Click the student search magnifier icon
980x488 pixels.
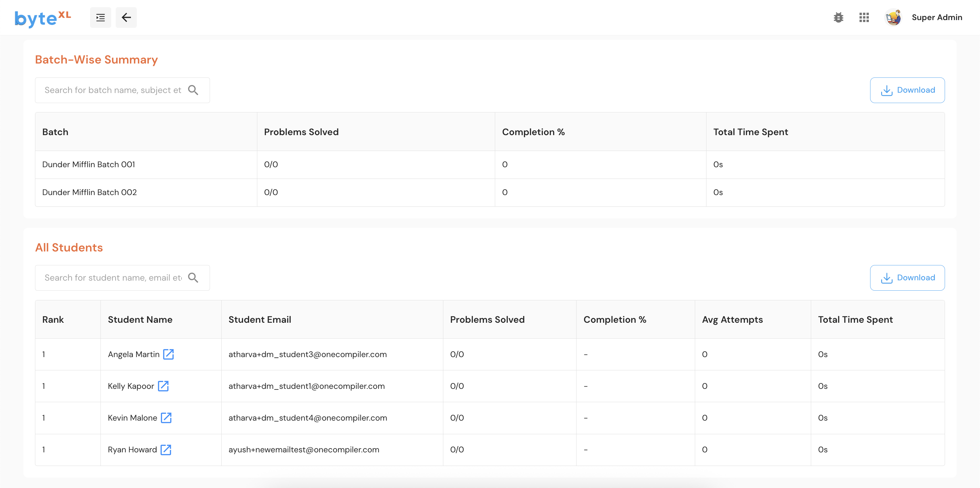coord(193,278)
